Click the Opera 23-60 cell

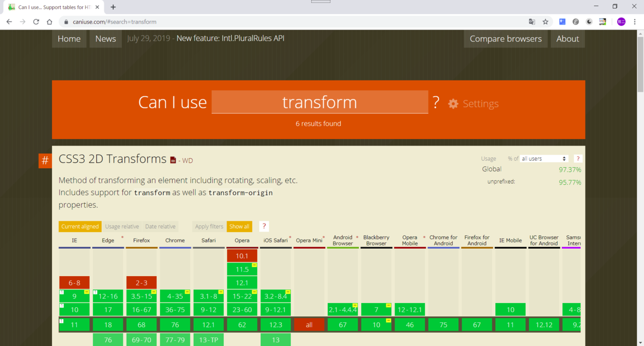(242, 309)
